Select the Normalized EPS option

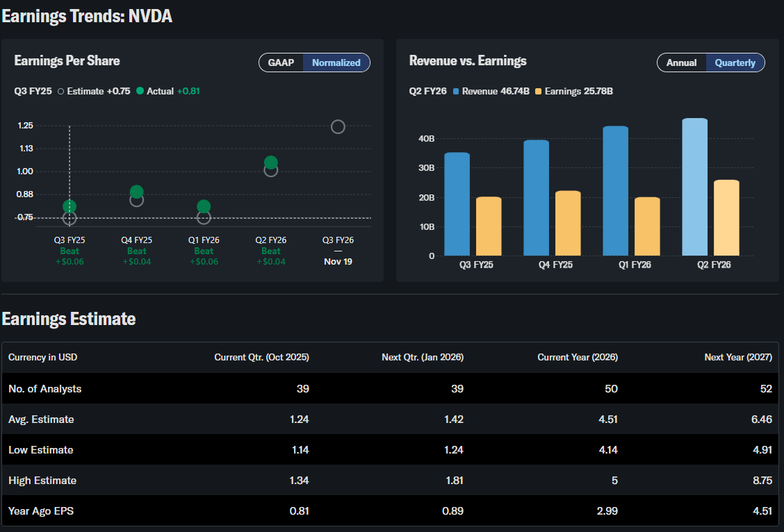coord(336,63)
